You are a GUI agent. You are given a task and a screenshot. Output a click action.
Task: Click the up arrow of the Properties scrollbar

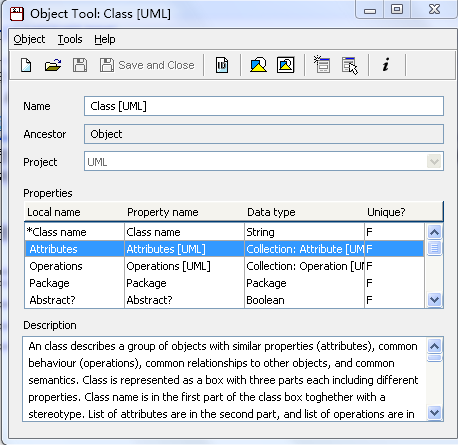434,232
